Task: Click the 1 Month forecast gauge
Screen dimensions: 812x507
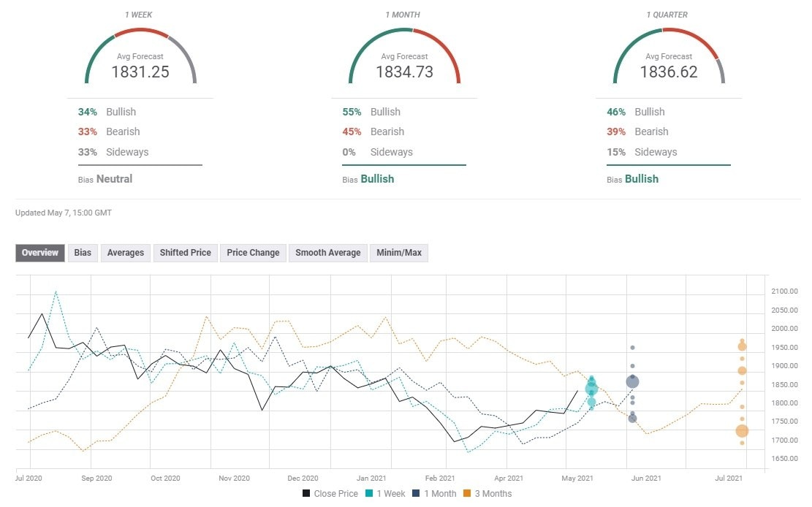Action: click(x=405, y=58)
